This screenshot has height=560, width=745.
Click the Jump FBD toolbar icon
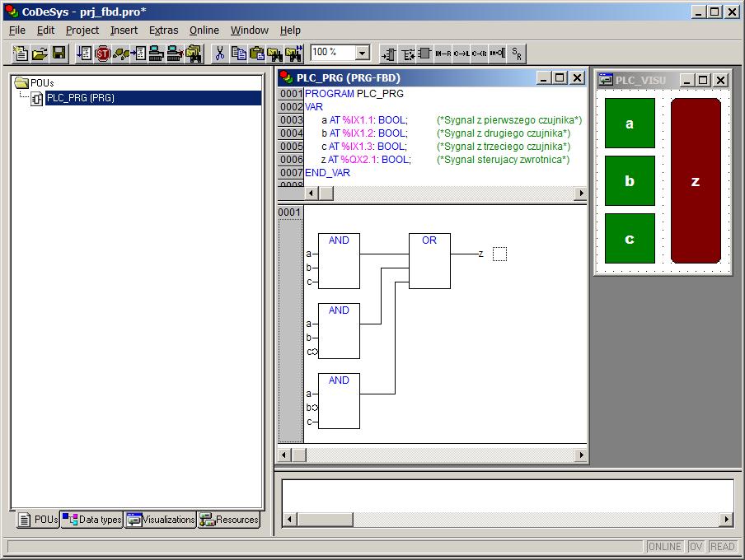(461, 54)
